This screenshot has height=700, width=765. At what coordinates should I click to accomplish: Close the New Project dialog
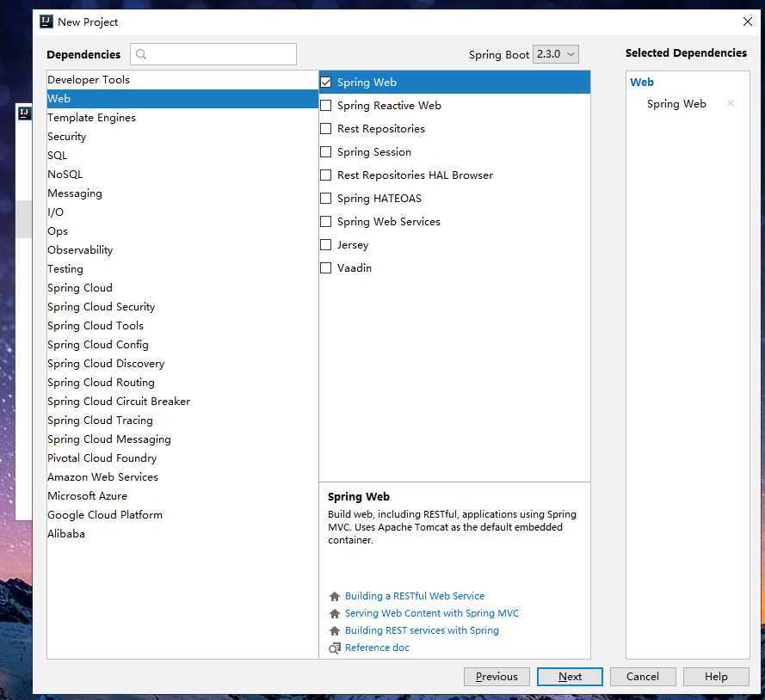tap(748, 21)
